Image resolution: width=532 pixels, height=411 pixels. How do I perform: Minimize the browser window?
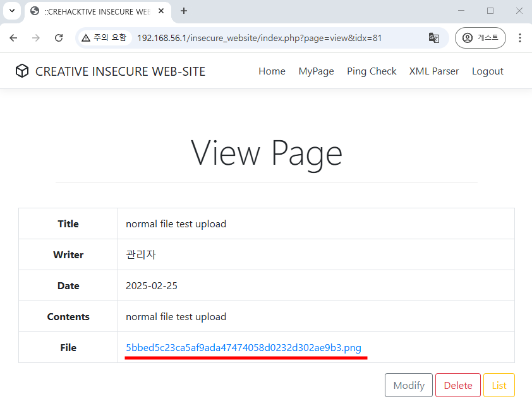click(x=461, y=11)
